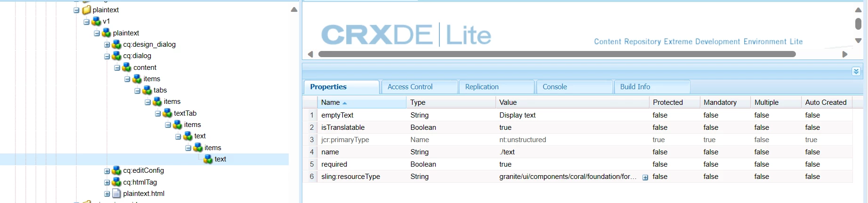Switch to the Replication tab
The width and height of the screenshot is (868, 203).
click(497, 87)
